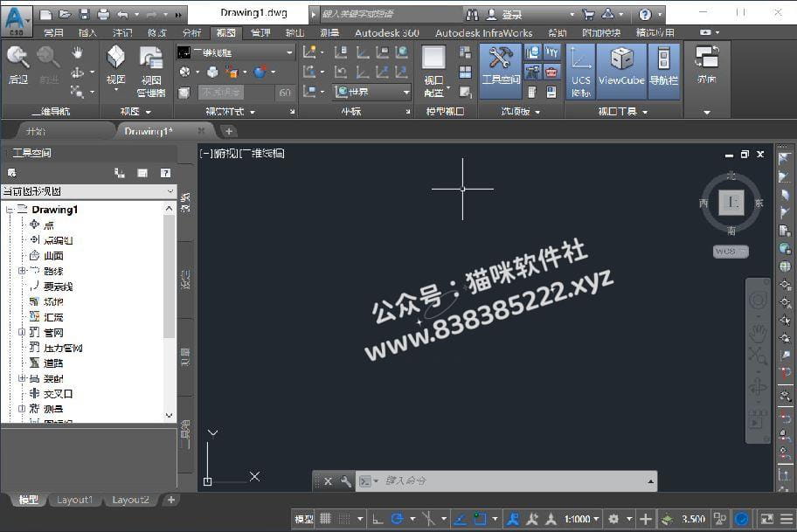Select the 道路 corridors tree item
This screenshot has height=532, width=797.
54,363
